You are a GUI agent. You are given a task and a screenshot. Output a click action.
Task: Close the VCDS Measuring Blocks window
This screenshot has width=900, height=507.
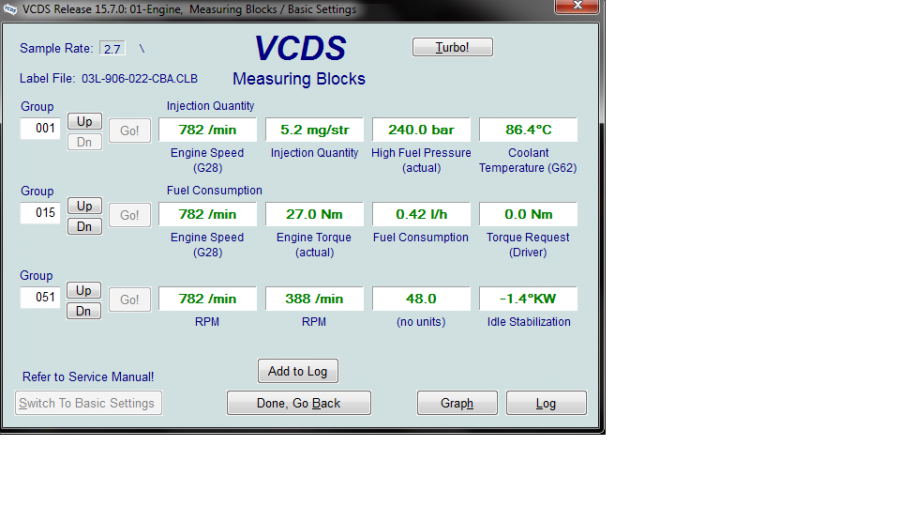coord(577,8)
